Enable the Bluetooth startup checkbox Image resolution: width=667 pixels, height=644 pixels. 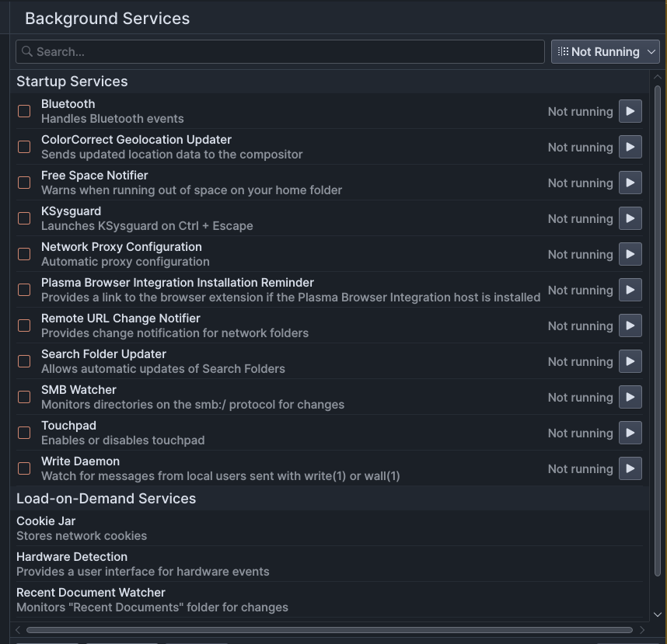(x=24, y=111)
